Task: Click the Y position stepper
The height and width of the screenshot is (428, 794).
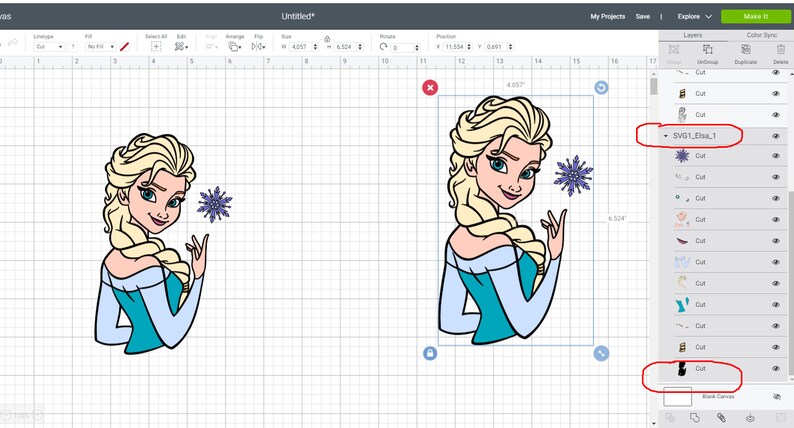Action: click(x=510, y=47)
